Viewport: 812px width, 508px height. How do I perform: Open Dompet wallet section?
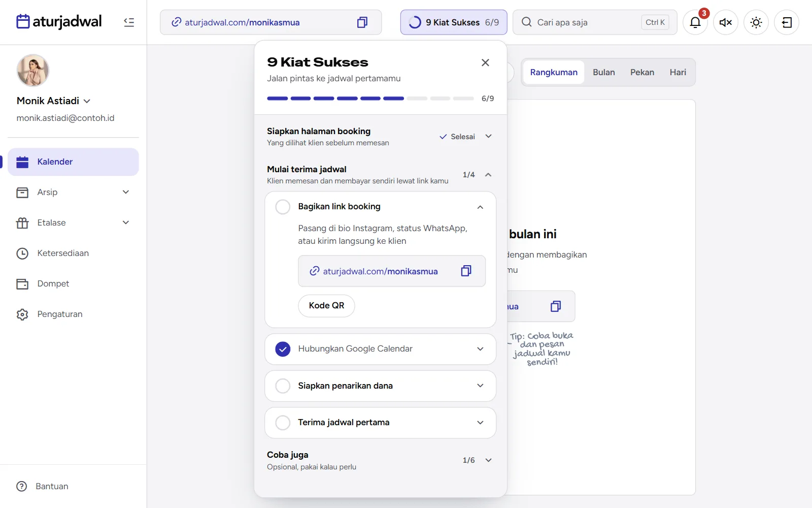pyautogui.click(x=73, y=283)
